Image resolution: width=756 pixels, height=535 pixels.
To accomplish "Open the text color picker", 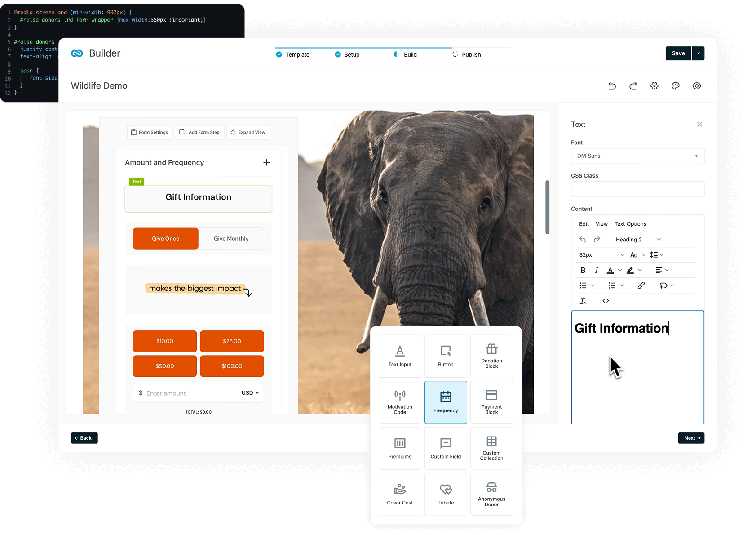I will pyautogui.click(x=610, y=270).
